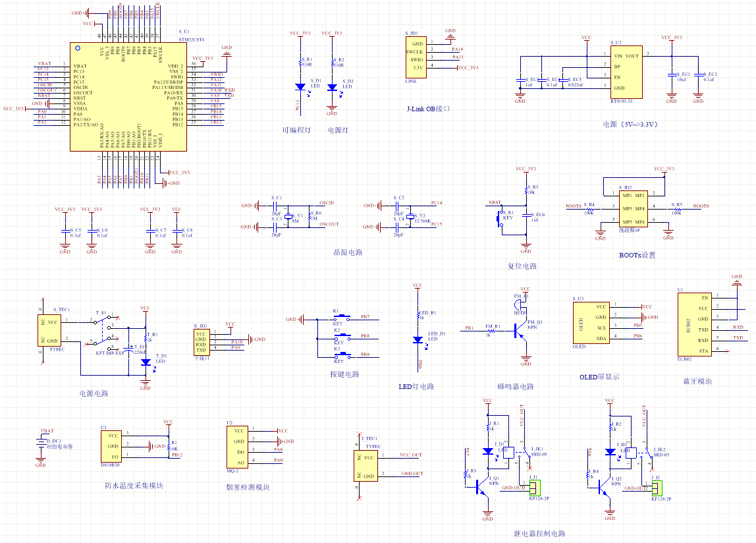Click the green KF128-2P terminal J_J1
The image size is (756, 543).
coord(535,488)
